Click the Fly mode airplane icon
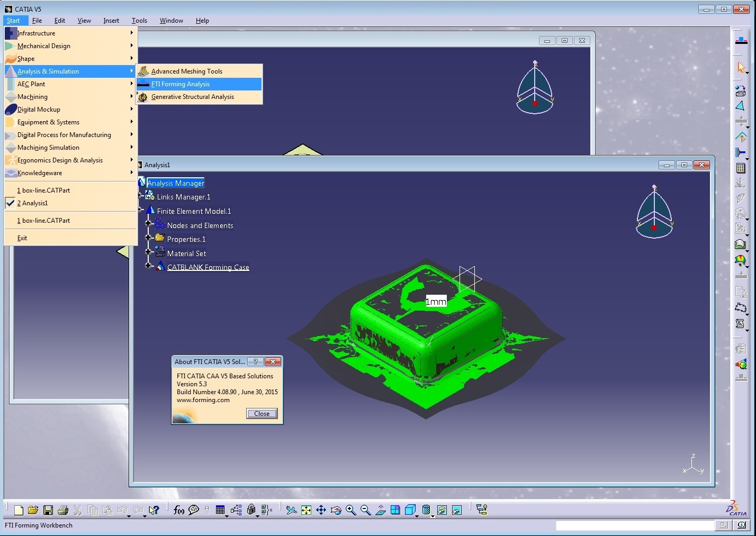 291,510
